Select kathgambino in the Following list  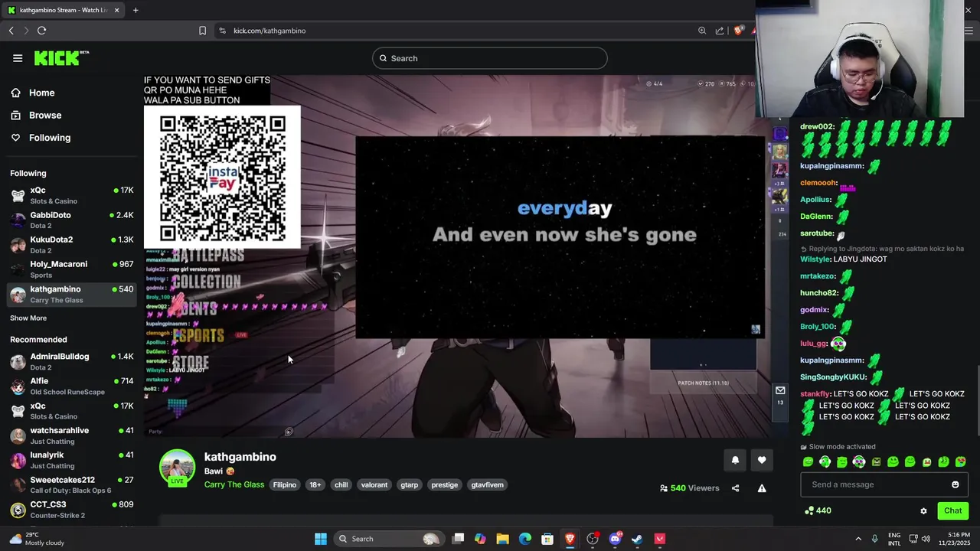tap(72, 295)
